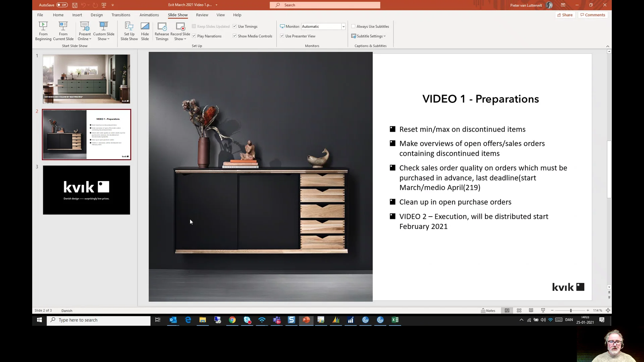Save the presentation with disk icon

point(74,5)
